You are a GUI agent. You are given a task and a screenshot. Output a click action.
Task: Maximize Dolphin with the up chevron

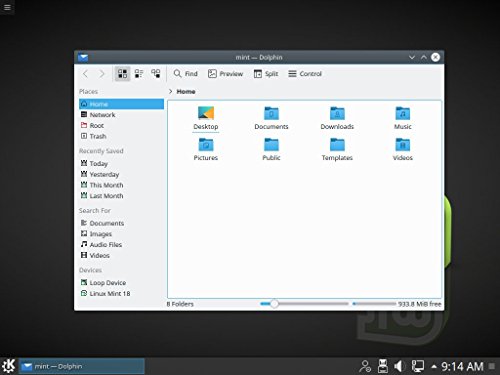click(x=424, y=57)
